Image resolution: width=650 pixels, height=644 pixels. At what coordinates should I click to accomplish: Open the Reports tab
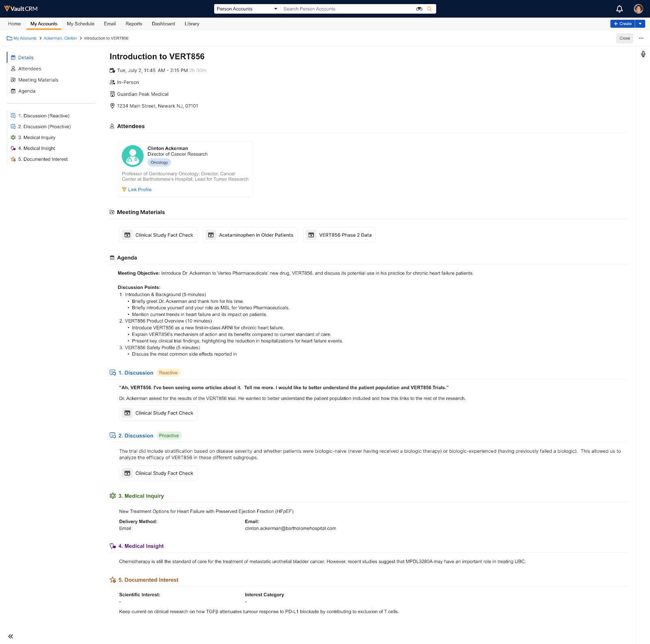[134, 24]
